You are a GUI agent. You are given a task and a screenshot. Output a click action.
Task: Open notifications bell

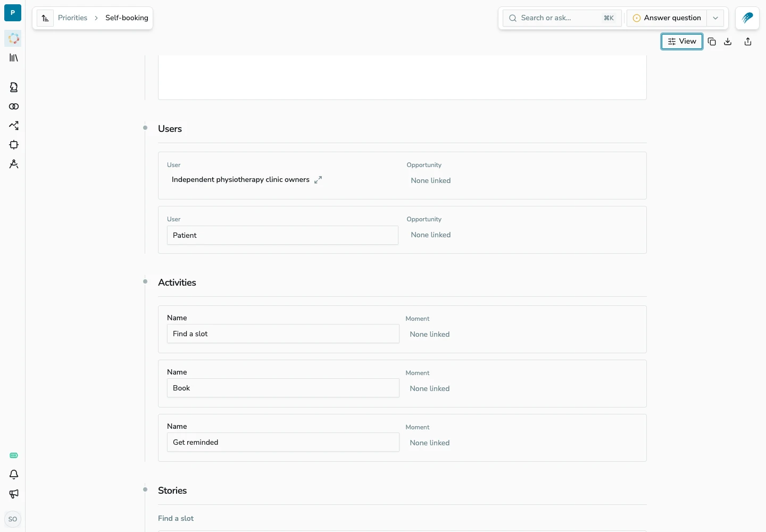click(14, 475)
